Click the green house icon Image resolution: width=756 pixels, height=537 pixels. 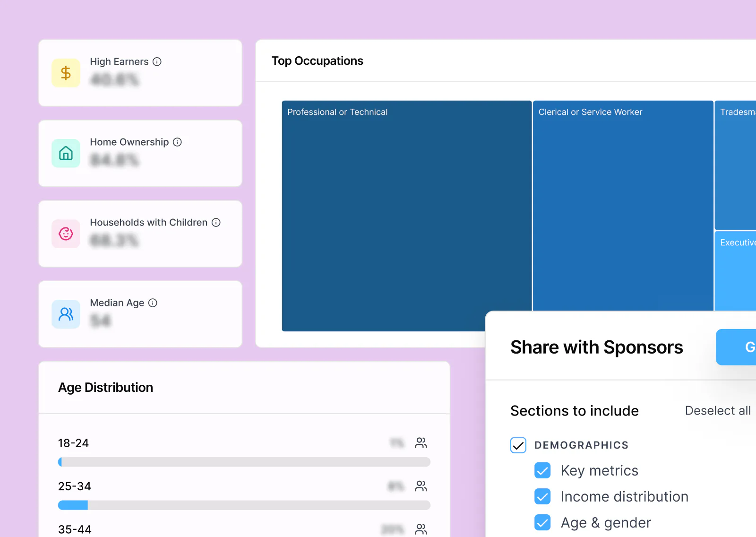click(x=66, y=153)
